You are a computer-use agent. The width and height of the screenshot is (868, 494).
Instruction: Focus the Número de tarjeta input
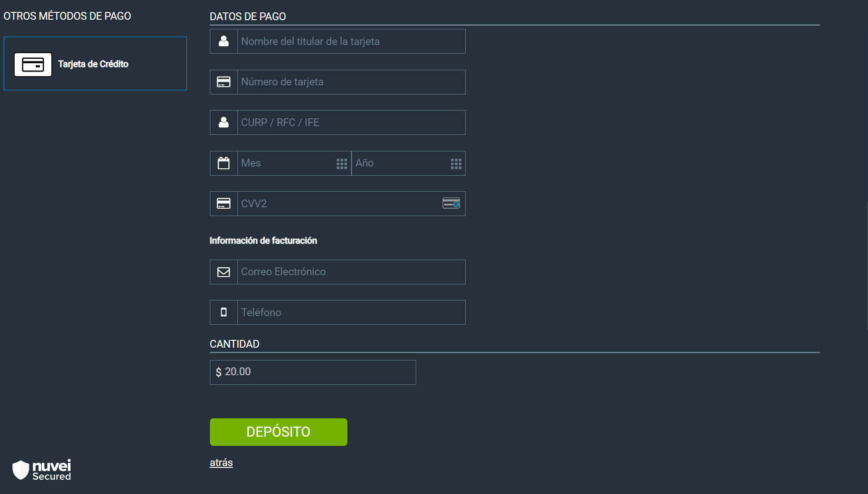(351, 82)
